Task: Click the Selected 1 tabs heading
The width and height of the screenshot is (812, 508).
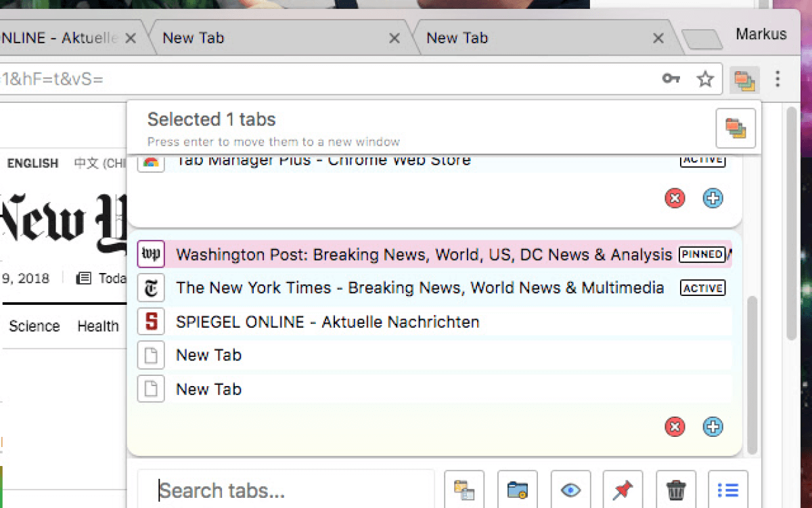Action: point(212,120)
